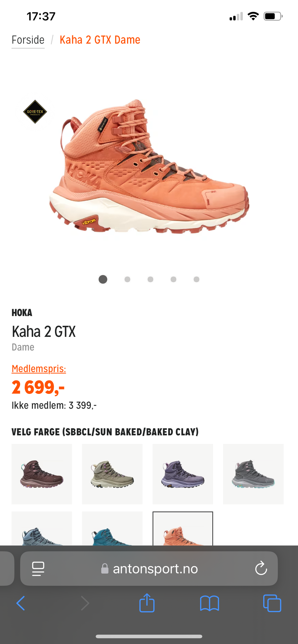Show open tabs overview icon
Screen dimensions: 298x644
(272, 603)
